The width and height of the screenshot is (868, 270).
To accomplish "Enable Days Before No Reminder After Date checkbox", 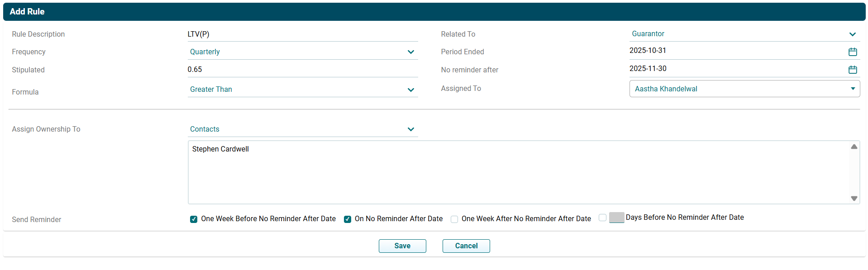I will pos(602,218).
